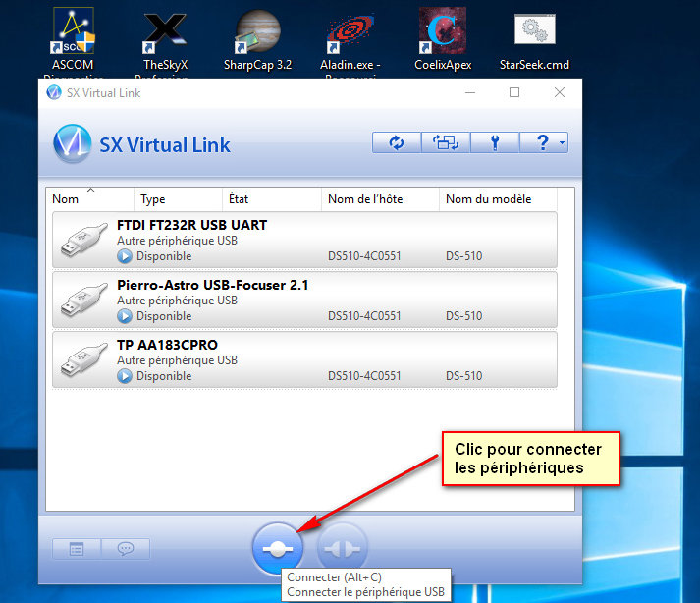Sort by the État column header

(272, 199)
